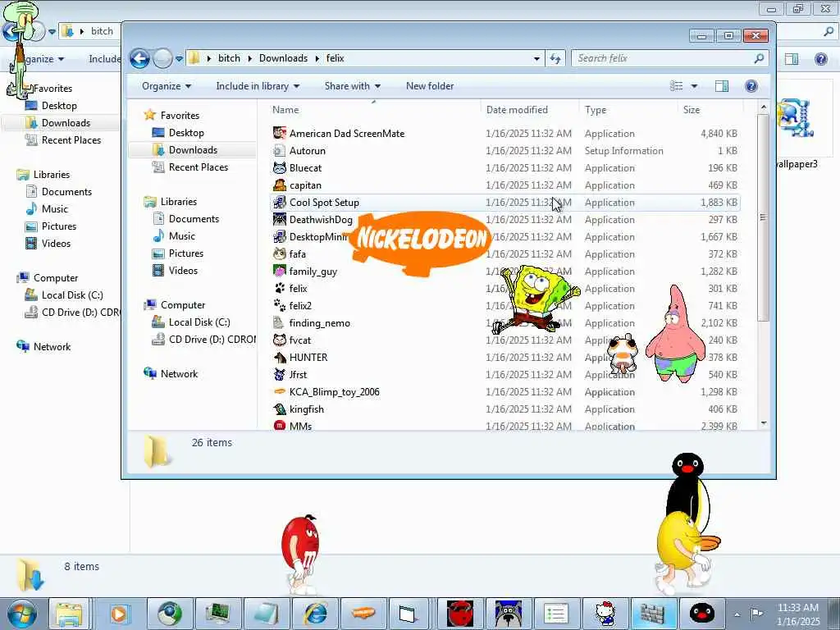Click the Search felix input field
840x630 pixels.
[663, 58]
